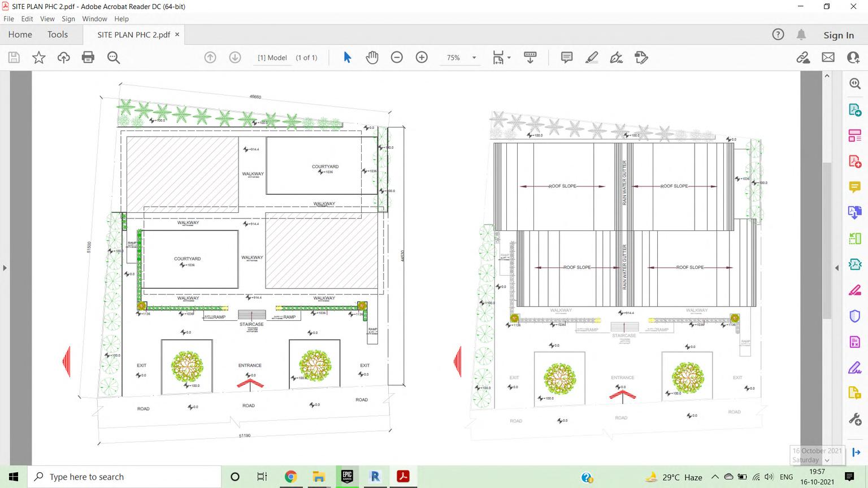This screenshot has height=488, width=868.
Task: Expand the fit page options dropdown
Action: tap(509, 58)
